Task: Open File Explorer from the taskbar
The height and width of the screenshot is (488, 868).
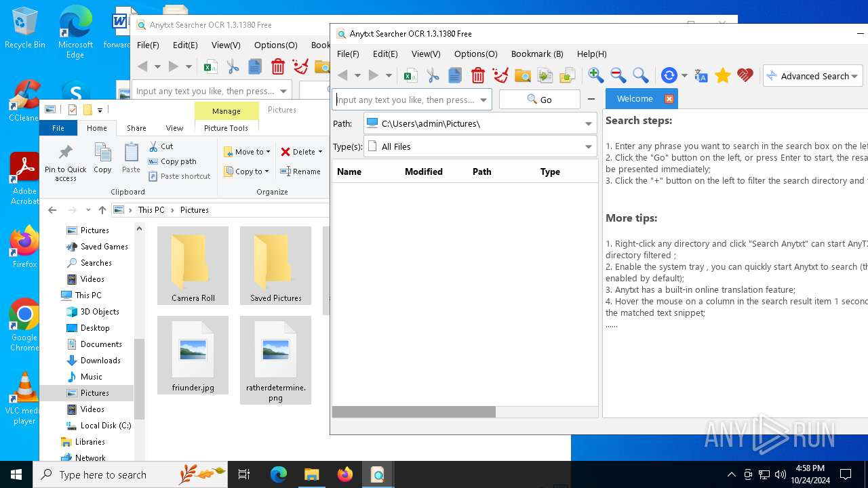Action: [312, 474]
